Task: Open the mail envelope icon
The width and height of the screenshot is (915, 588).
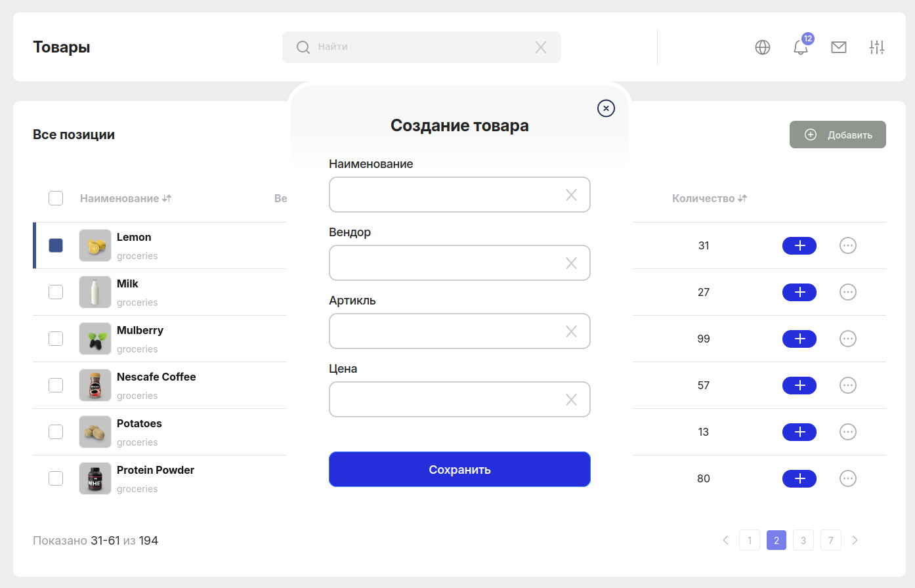Action: coord(838,47)
